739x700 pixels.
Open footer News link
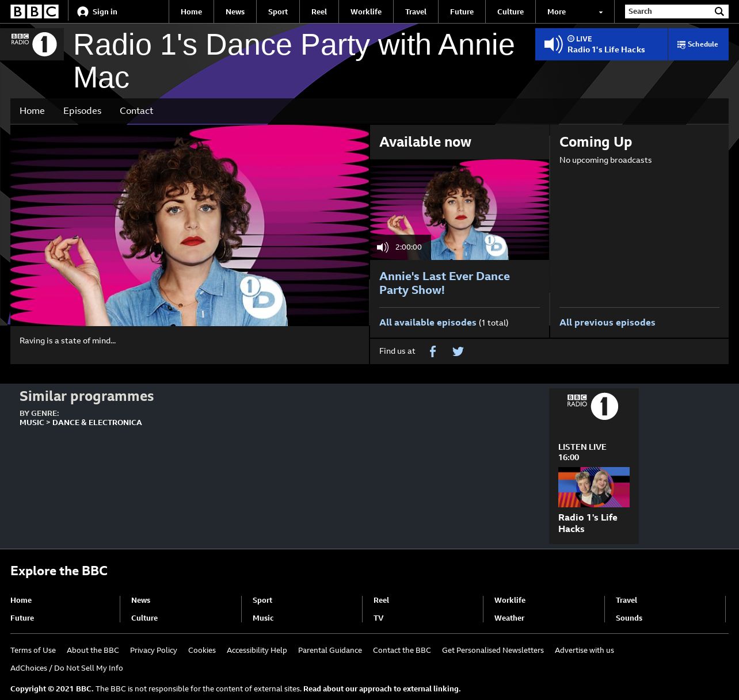click(140, 600)
